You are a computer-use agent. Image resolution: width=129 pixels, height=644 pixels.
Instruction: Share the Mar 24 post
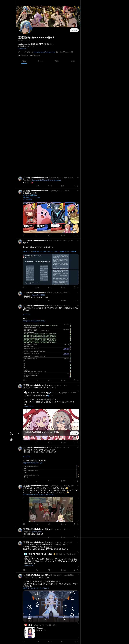[x=78, y=481]
